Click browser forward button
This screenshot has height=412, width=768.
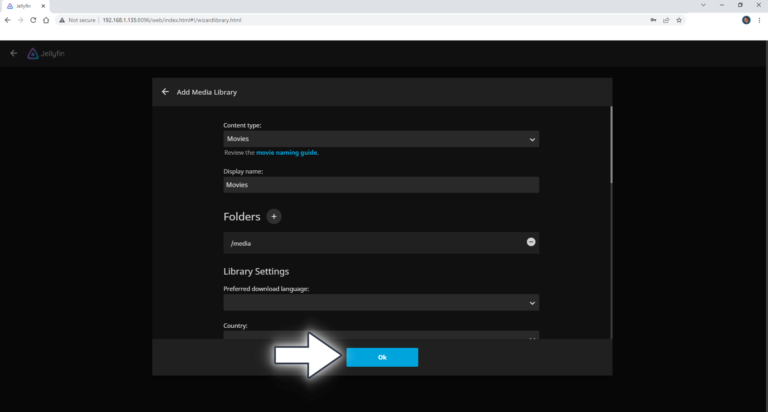coord(20,20)
